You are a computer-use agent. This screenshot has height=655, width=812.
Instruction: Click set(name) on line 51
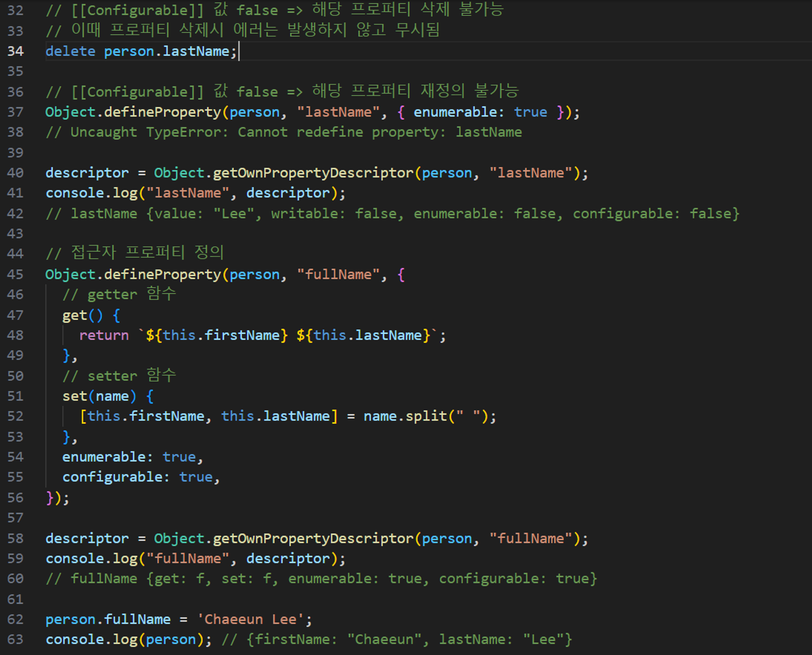(x=99, y=396)
